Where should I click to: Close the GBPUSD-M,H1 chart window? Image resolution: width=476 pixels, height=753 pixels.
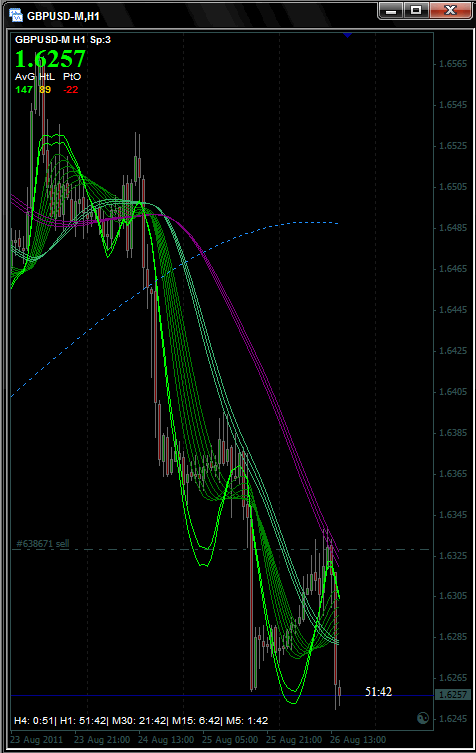tap(450, 11)
